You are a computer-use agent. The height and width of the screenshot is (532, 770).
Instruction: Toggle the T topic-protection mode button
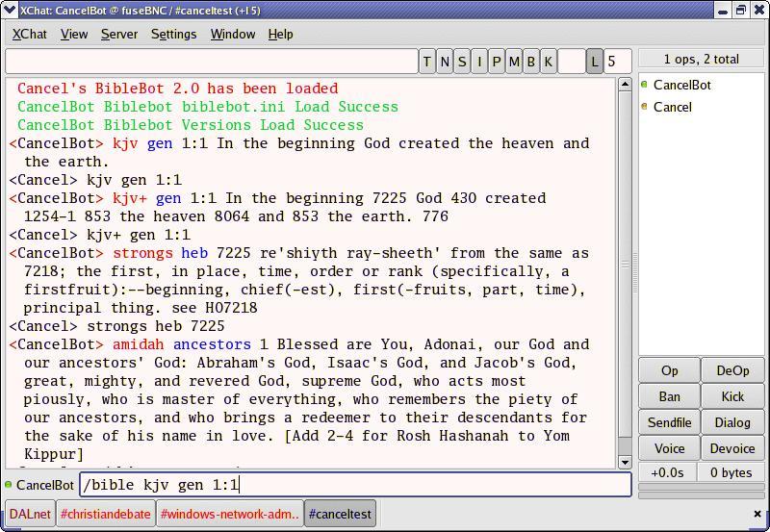click(427, 62)
